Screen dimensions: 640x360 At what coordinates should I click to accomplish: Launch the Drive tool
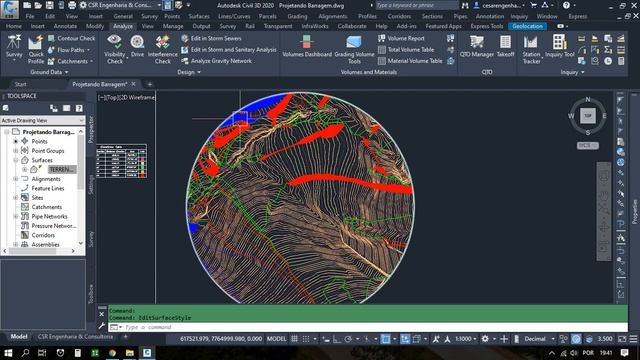pyautogui.click(x=137, y=46)
